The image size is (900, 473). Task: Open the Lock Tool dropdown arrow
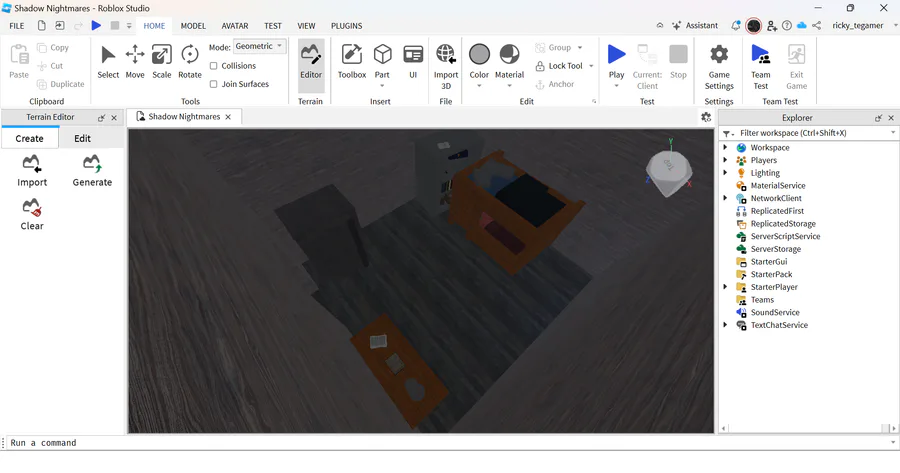pyautogui.click(x=591, y=66)
